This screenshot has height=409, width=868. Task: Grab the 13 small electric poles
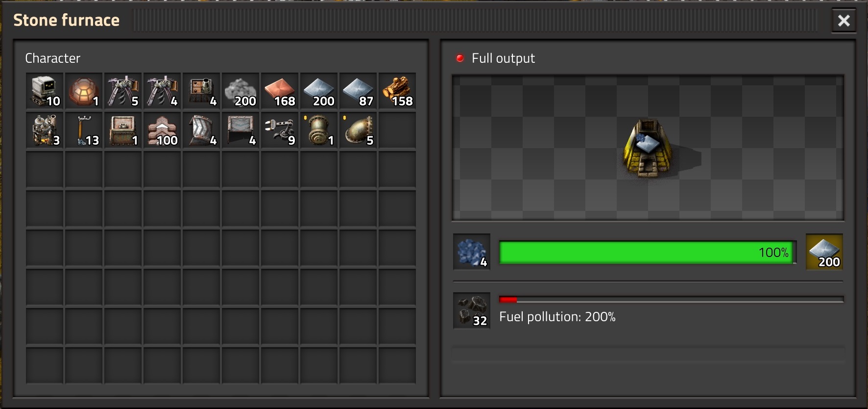click(x=84, y=130)
